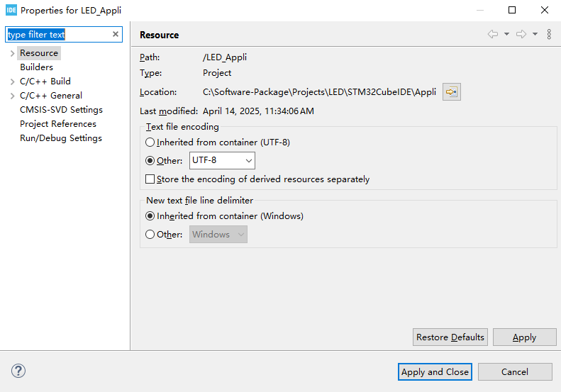Click the show in system explorer icon next to Location
The width and height of the screenshot is (561, 392).
pyautogui.click(x=452, y=92)
